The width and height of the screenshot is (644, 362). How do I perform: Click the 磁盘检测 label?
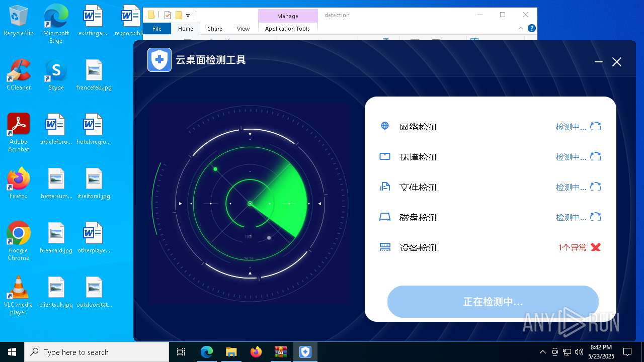tap(419, 217)
